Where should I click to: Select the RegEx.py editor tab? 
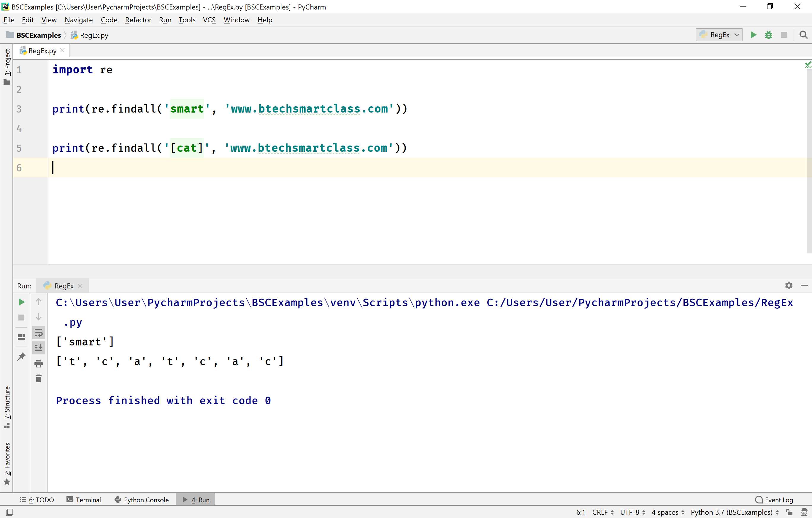pyautogui.click(x=42, y=50)
